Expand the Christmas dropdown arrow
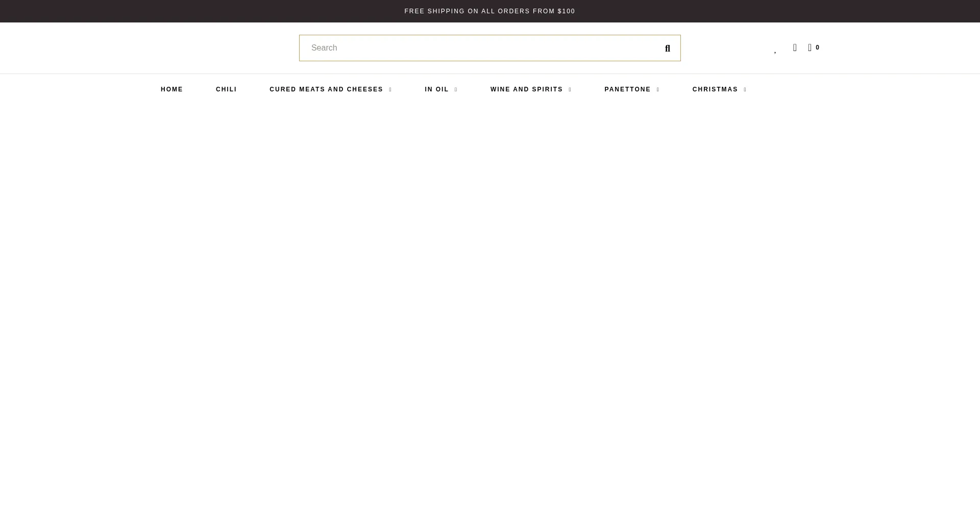The height and width of the screenshot is (507, 980). [745, 90]
